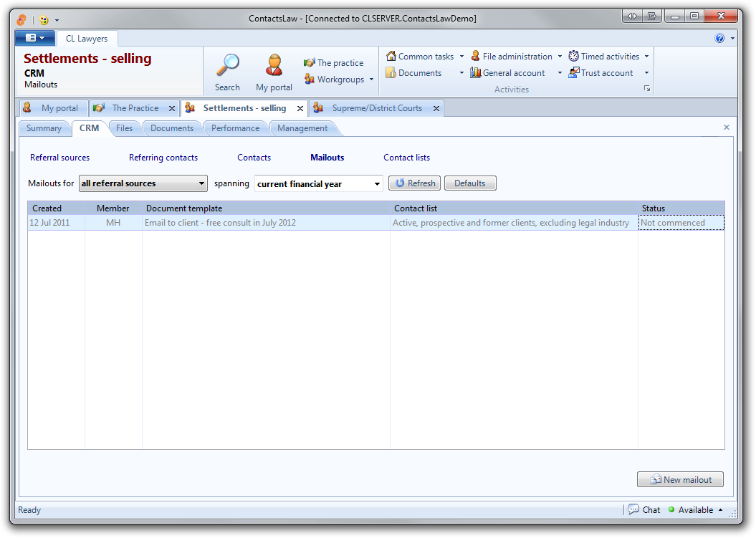Click Timed activities clock icon
The image size is (756, 538).
[573, 56]
